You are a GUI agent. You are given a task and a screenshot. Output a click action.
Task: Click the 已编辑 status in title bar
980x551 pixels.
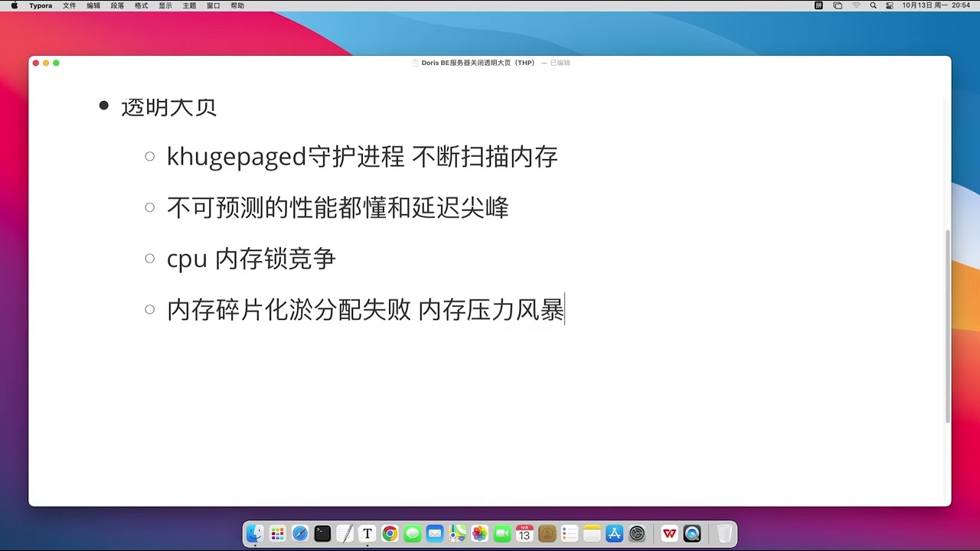click(x=560, y=63)
